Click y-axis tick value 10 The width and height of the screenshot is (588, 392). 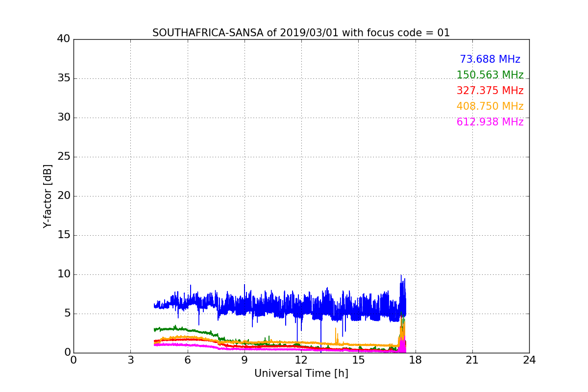(64, 274)
